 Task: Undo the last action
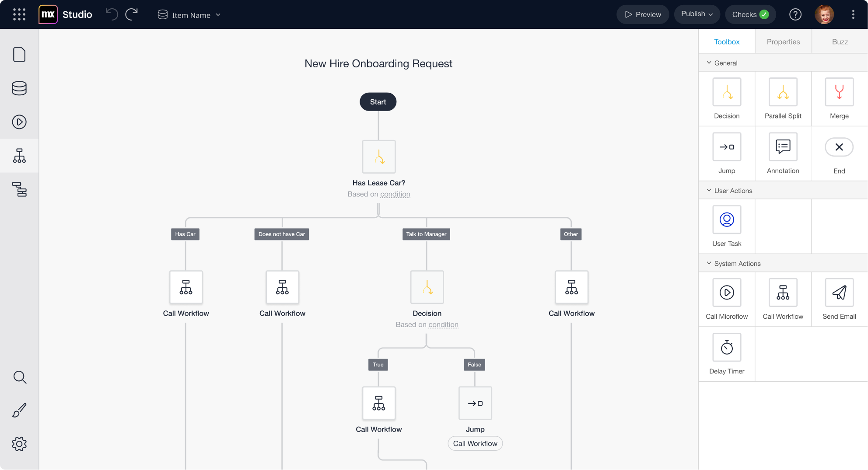coord(112,14)
